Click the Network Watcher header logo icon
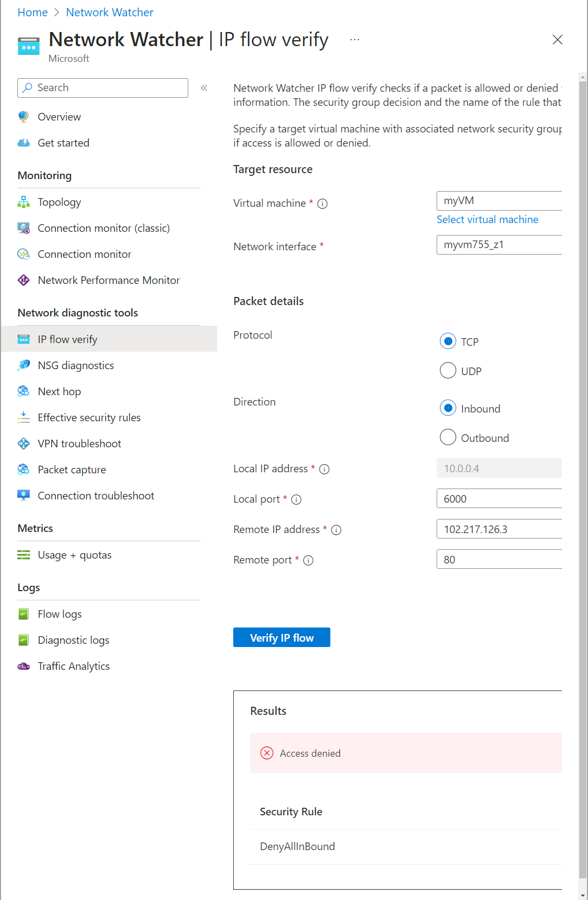588x900 pixels. pyautogui.click(x=29, y=46)
